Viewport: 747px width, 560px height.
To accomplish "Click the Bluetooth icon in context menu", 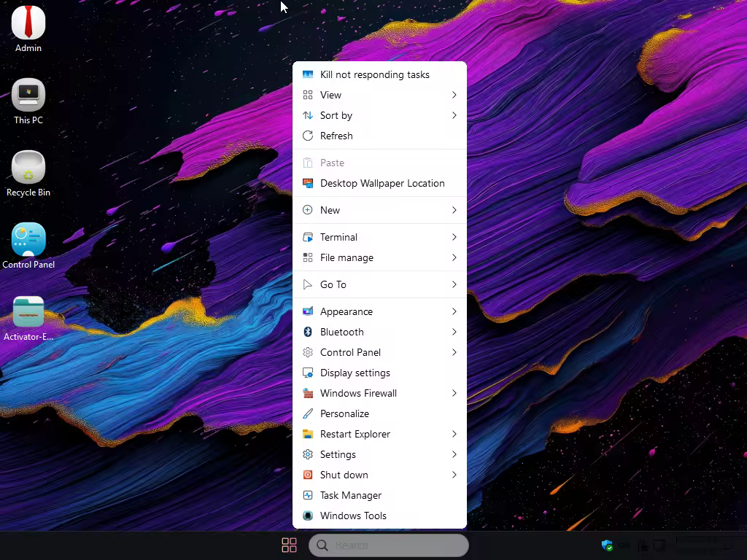I will pos(308,332).
